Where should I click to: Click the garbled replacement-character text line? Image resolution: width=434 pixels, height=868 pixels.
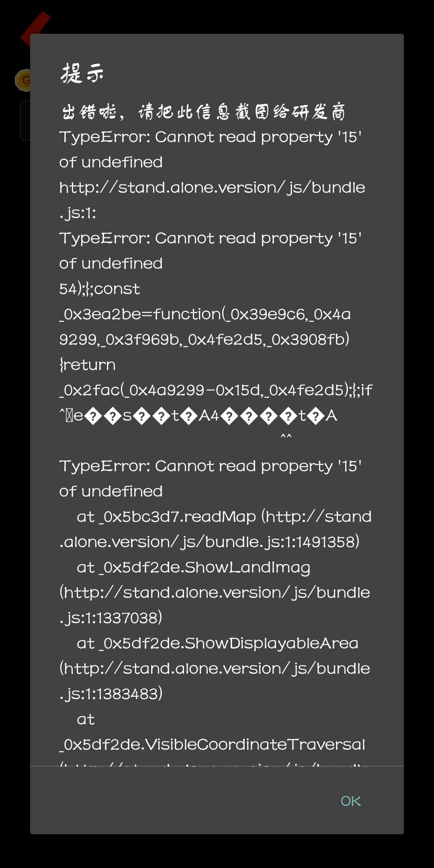(x=198, y=416)
